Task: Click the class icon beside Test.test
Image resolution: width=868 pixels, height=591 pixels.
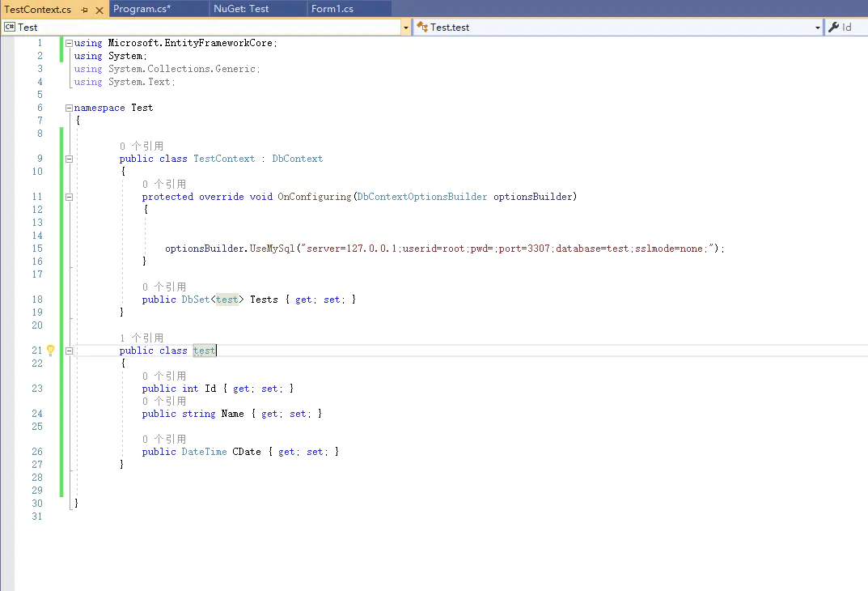Action: tap(422, 28)
